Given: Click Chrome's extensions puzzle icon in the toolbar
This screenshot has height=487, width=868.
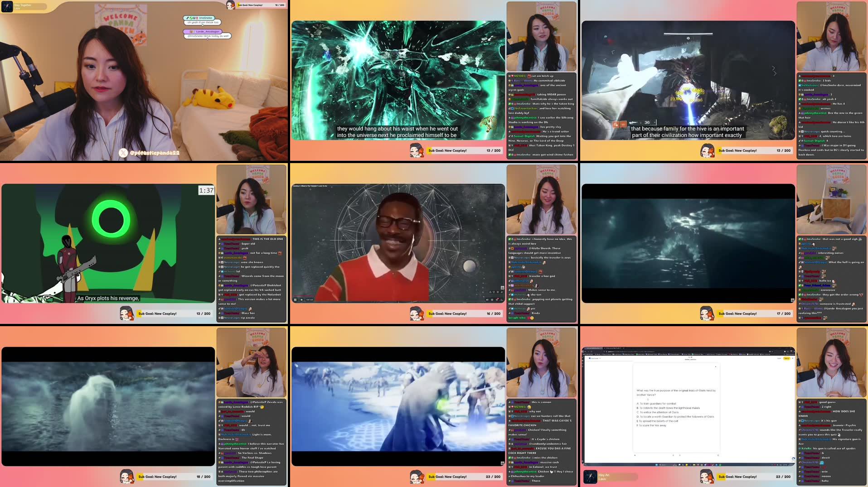Looking at the screenshot, I should 785,351.
